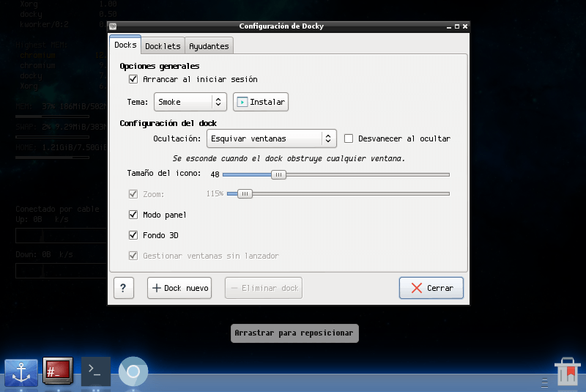The height and width of the screenshot is (392, 586).
Task: Click the 'Configuración del dock' heading
Action: click(x=168, y=123)
